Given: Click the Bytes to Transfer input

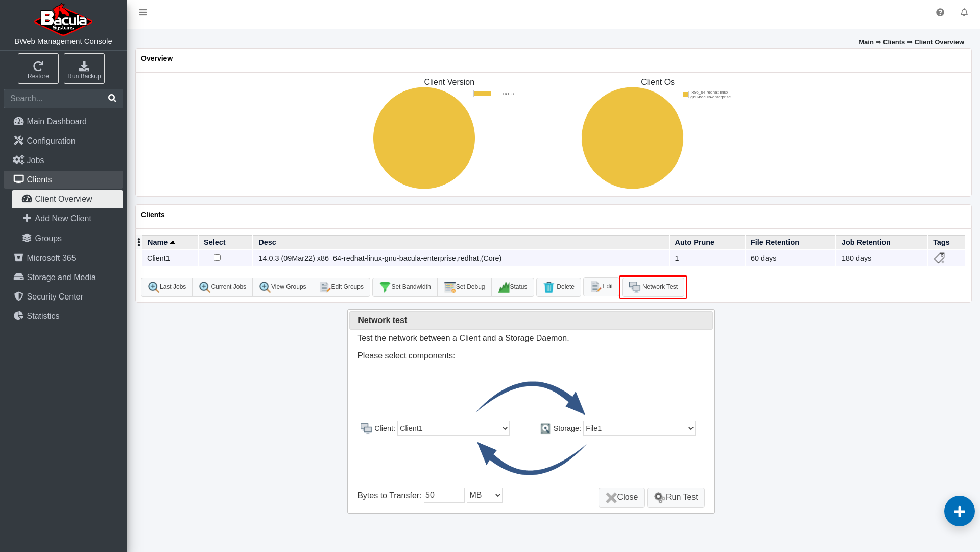Looking at the screenshot, I should [x=444, y=495].
